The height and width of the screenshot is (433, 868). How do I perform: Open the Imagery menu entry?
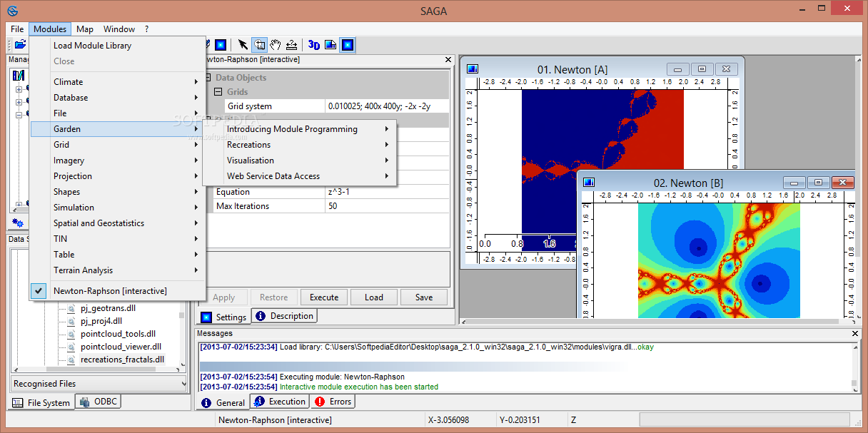click(x=118, y=161)
